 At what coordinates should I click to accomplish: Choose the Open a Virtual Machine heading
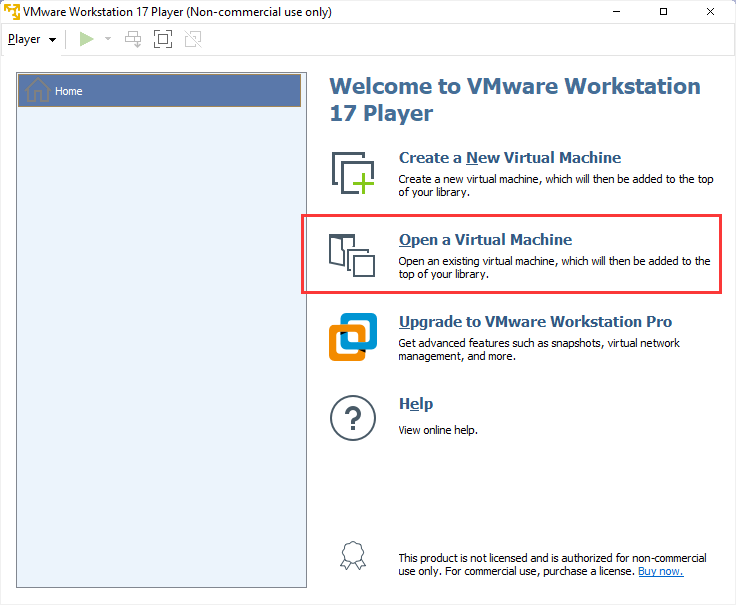(x=485, y=240)
